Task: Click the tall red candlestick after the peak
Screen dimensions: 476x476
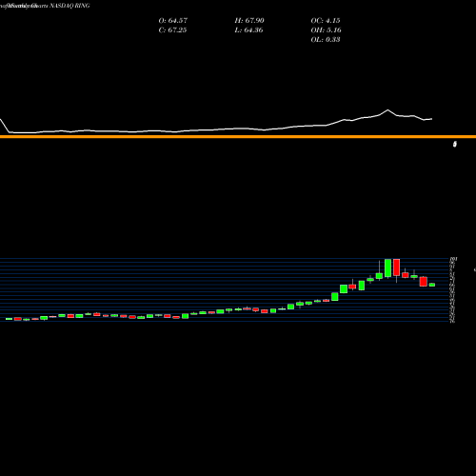Action: pos(396,268)
